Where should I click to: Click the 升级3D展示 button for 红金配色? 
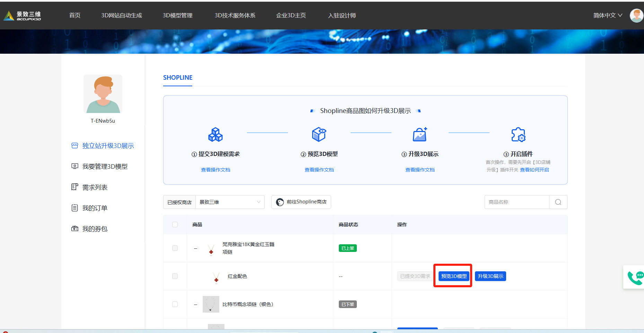(x=491, y=276)
